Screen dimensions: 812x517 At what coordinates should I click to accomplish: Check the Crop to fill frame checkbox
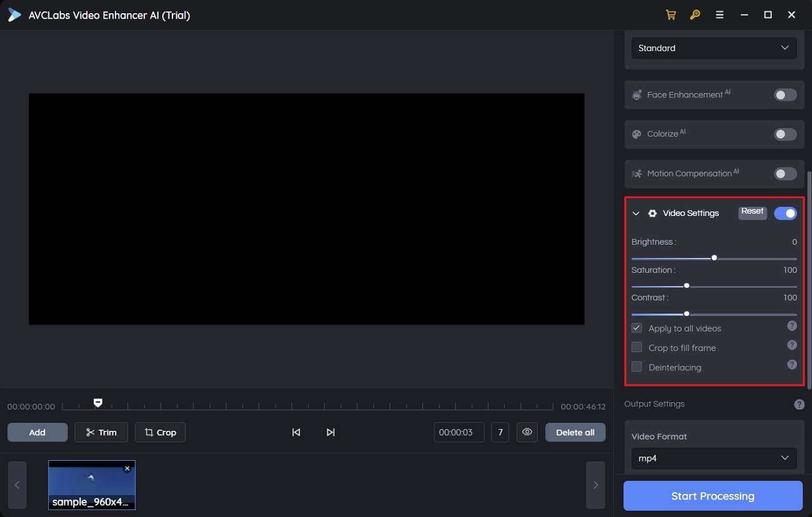point(636,347)
